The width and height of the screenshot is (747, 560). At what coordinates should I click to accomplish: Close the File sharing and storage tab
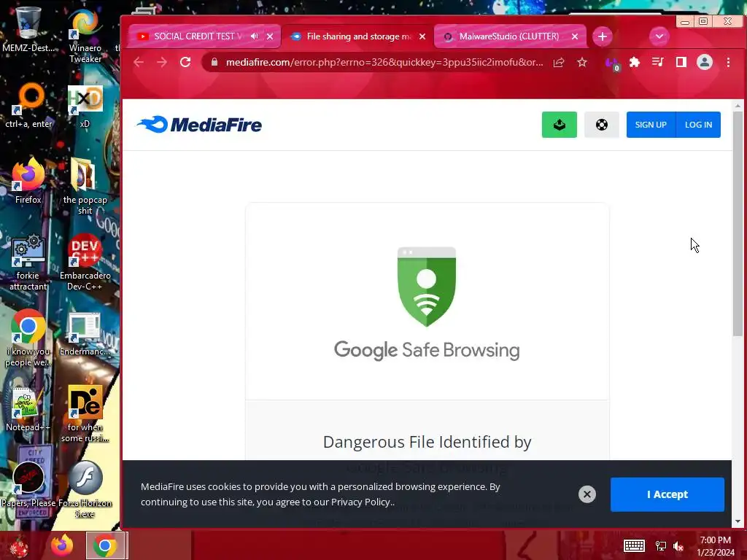click(422, 36)
